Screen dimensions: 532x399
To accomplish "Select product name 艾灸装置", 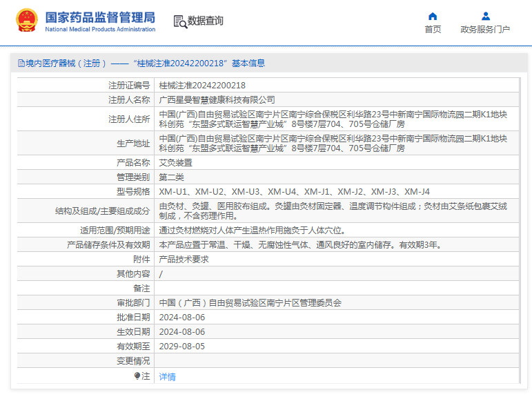I will point(175,163).
